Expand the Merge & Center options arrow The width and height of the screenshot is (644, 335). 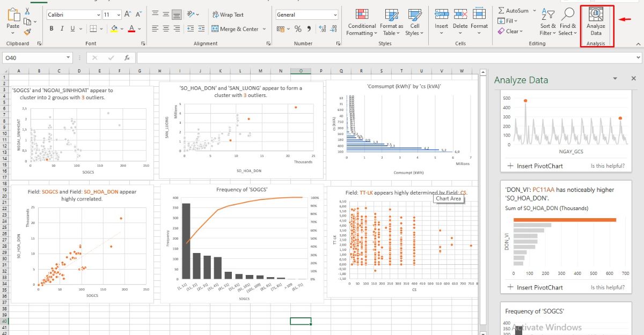pyautogui.click(x=263, y=29)
